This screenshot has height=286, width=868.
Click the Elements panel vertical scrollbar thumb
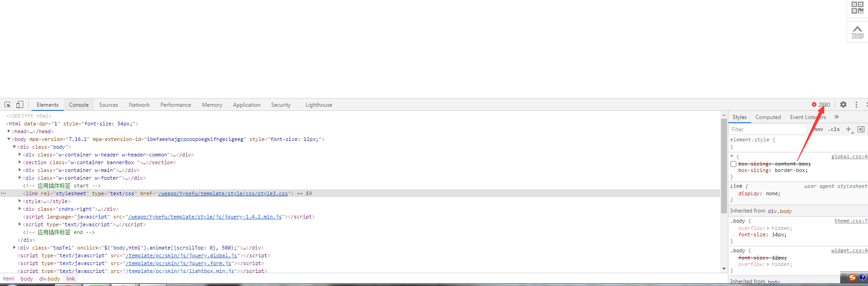(724, 166)
